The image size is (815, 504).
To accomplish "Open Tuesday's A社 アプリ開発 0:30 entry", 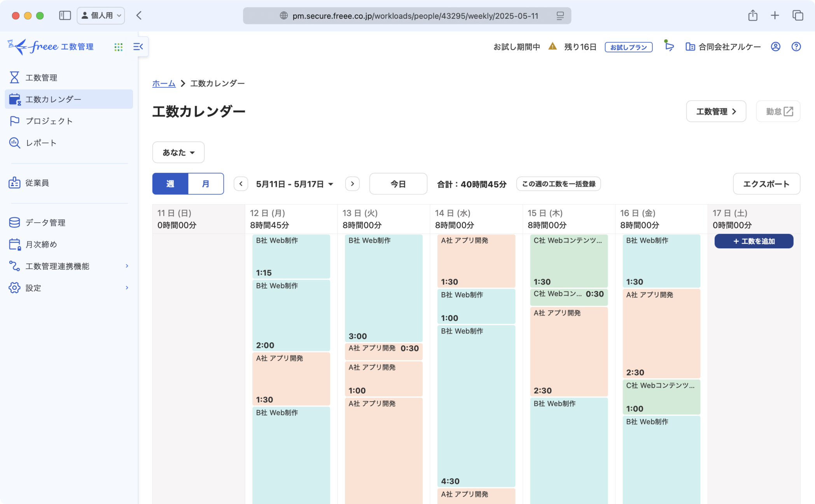I will click(384, 352).
